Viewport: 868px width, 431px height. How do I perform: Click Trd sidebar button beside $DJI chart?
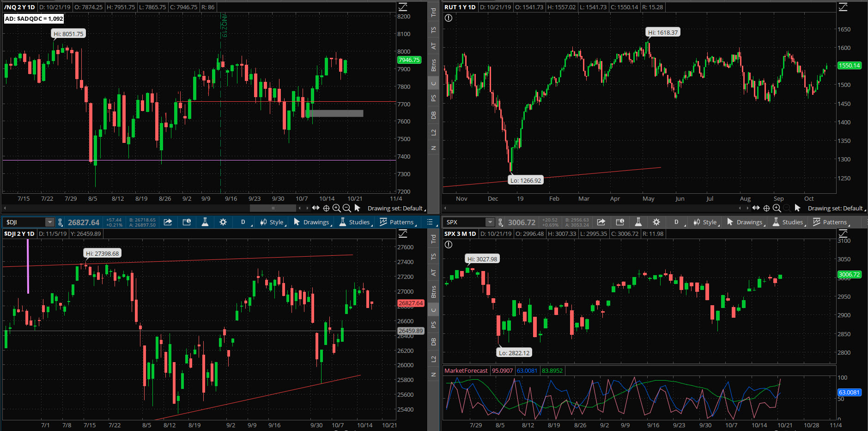pyautogui.click(x=433, y=239)
